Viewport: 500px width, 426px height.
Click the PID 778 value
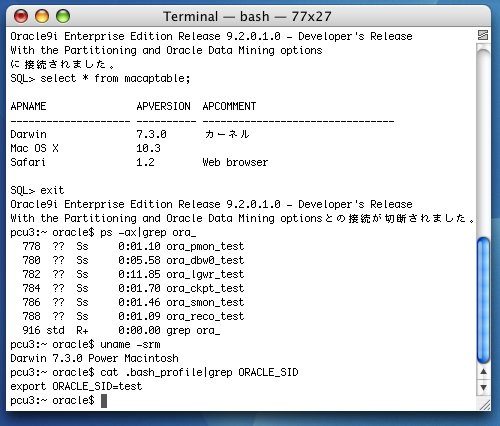(x=31, y=246)
